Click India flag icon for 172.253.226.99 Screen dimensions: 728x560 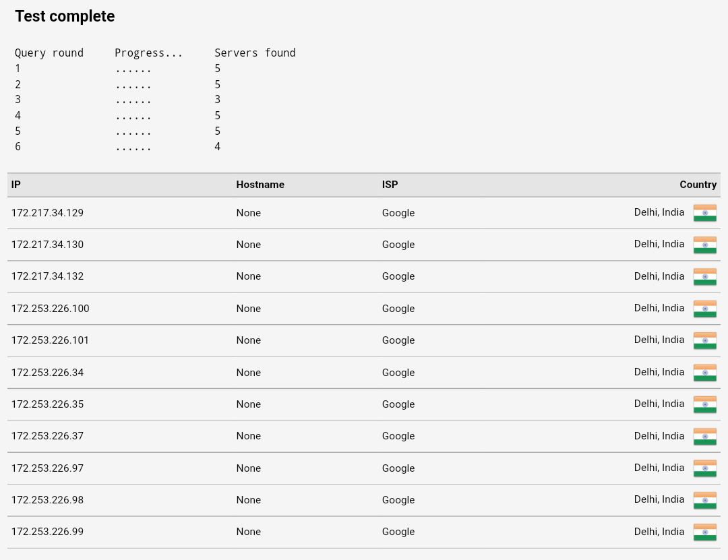click(705, 532)
